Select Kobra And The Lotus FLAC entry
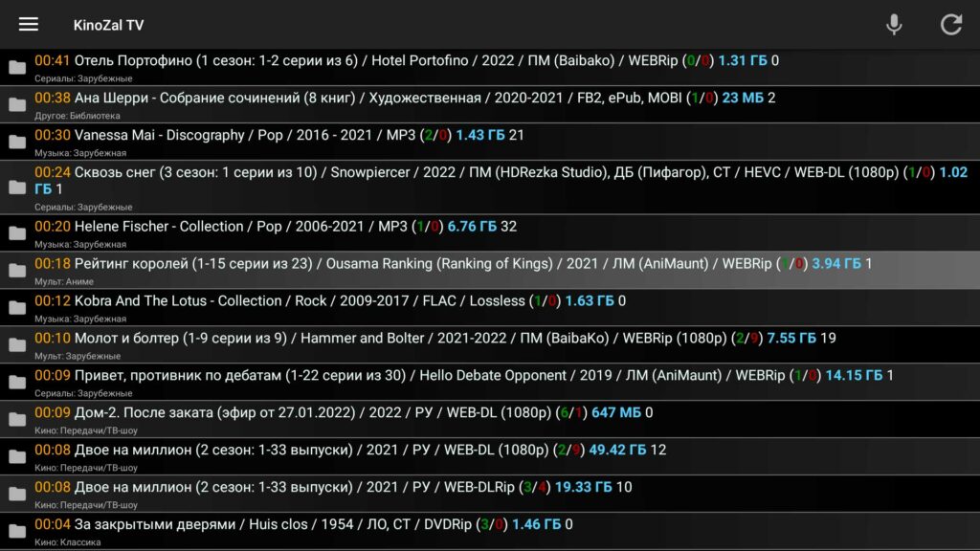 [490, 307]
